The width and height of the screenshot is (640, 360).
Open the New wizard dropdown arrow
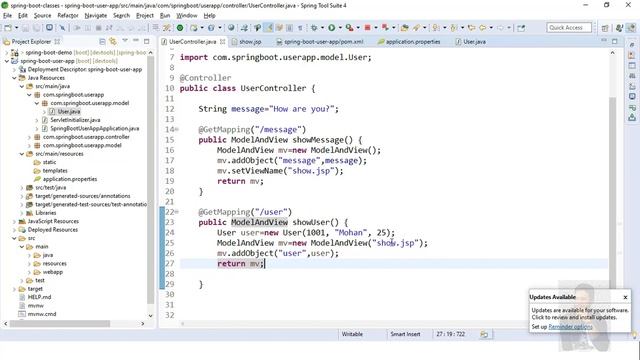coord(16,28)
